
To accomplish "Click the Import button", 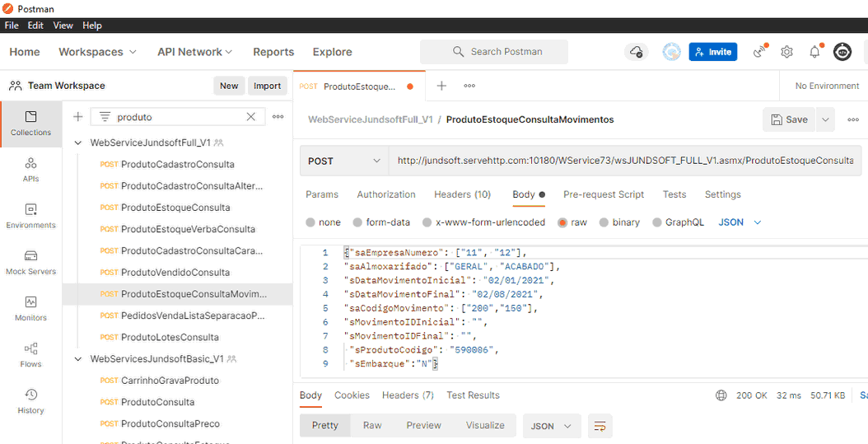I will 267,86.
